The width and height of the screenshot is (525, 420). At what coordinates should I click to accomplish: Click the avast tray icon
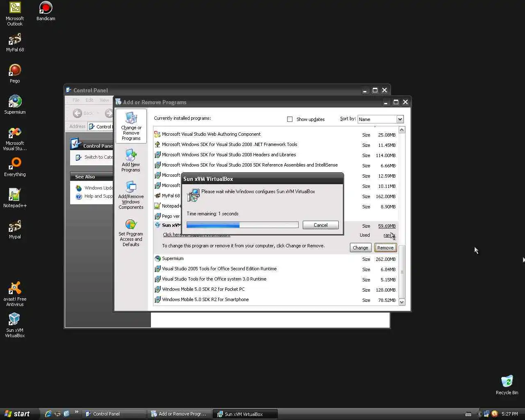coord(494,414)
